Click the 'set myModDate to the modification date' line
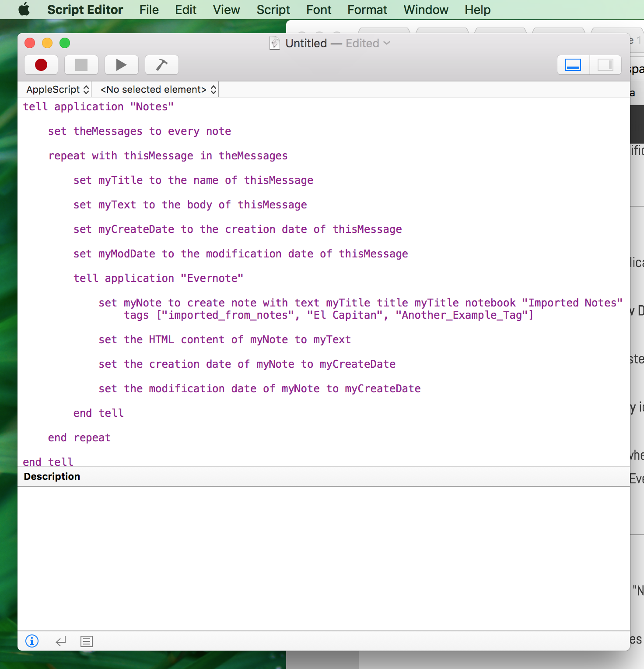Viewport: 644px width, 669px height. 241,254
